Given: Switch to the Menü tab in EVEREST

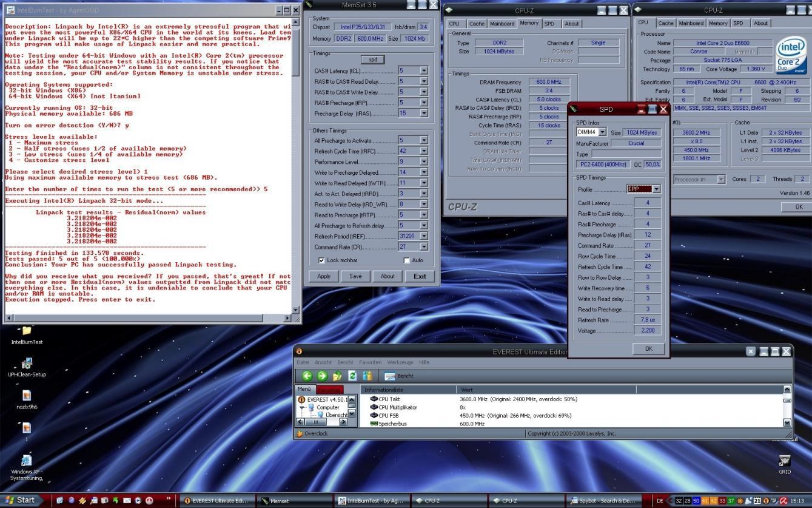Looking at the screenshot, I should [304, 389].
